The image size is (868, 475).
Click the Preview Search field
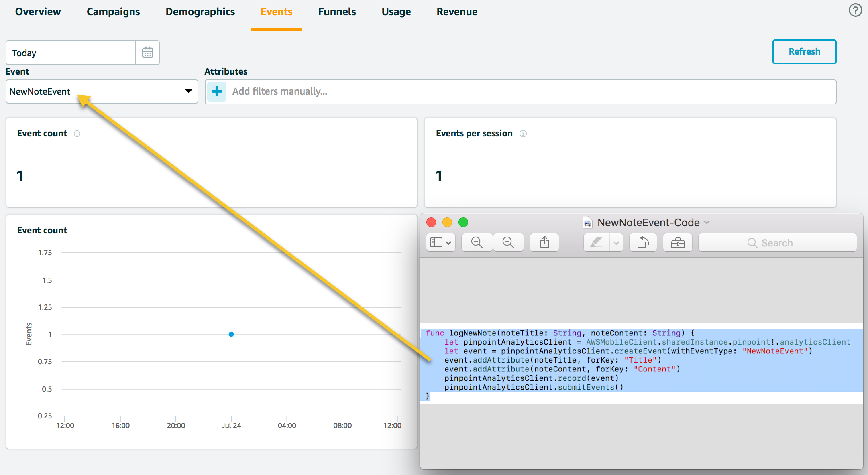point(777,242)
